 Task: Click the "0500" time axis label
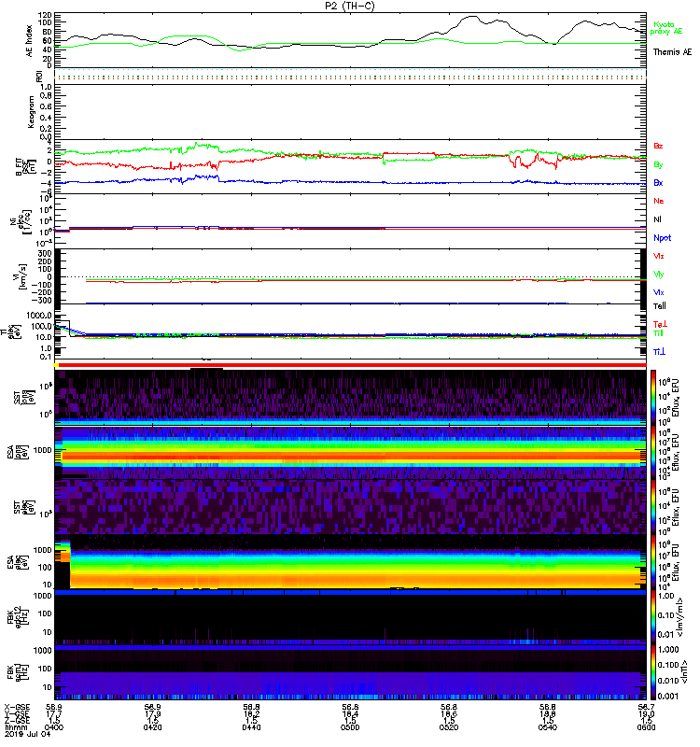click(350, 727)
